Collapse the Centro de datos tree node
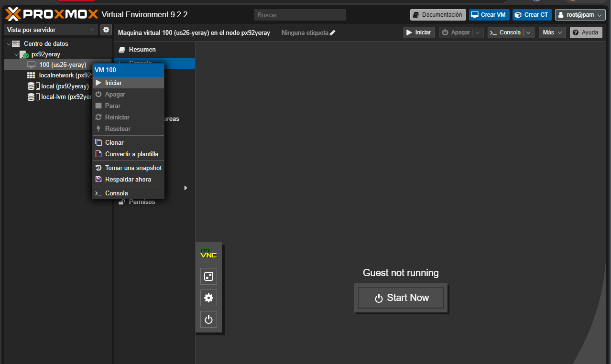 pos(9,44)
